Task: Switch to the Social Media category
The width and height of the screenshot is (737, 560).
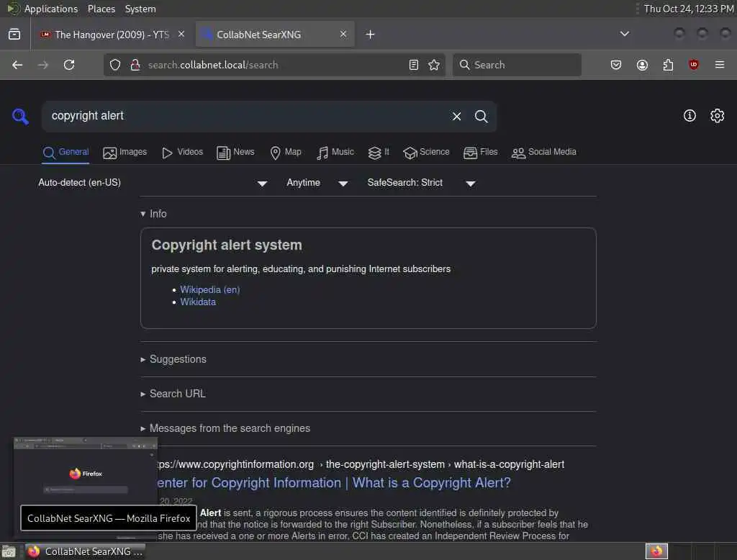Action: tap(544, 153)
